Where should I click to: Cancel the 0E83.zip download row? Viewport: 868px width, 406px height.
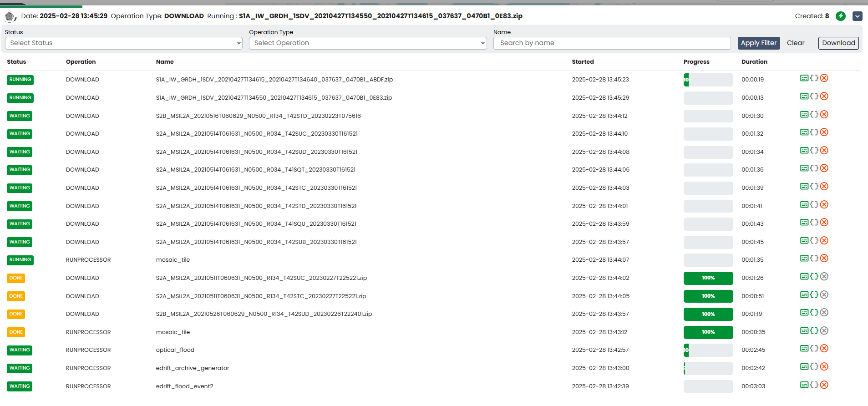[x=824, y=96]
